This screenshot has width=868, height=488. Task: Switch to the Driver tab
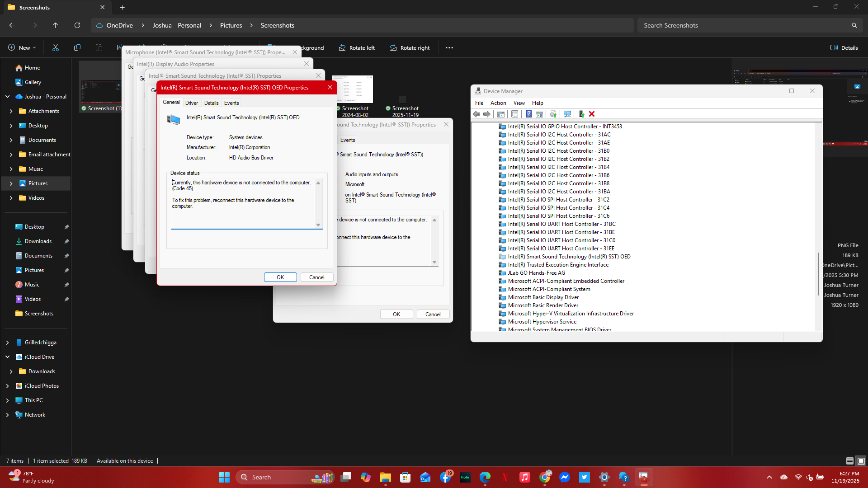[192, 103]
